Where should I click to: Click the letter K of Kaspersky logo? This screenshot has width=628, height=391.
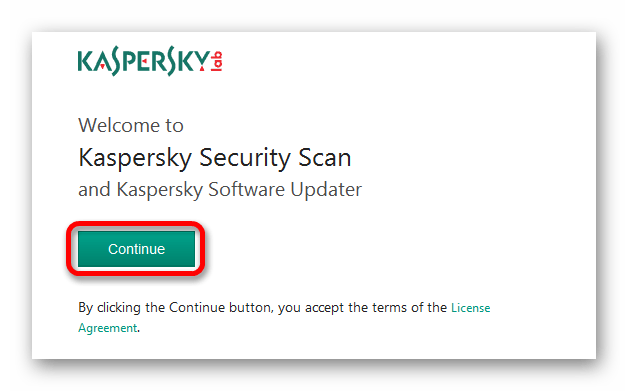point(85,61)
